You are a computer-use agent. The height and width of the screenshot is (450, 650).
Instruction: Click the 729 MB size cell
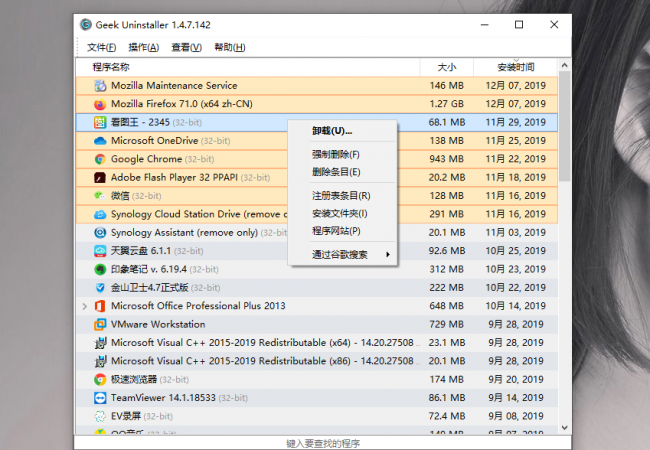pyautogui.click(x=446, y=324)
